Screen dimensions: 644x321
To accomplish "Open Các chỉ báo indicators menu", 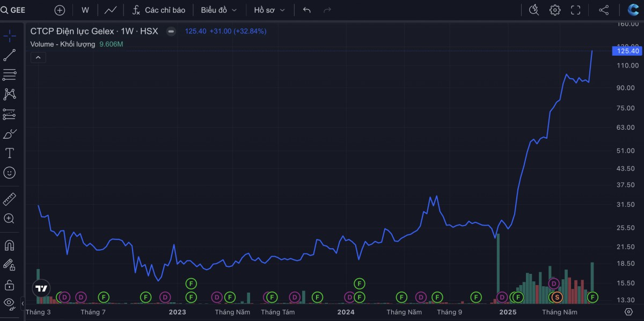I will [x=159, y=10].
